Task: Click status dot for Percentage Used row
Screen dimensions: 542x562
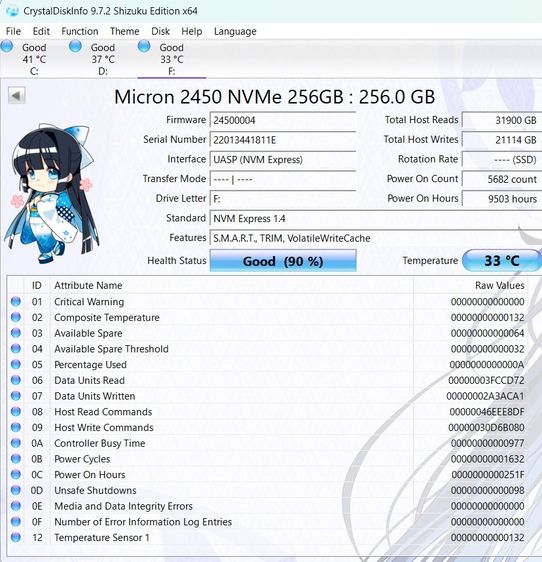Action: coord(16,365)
